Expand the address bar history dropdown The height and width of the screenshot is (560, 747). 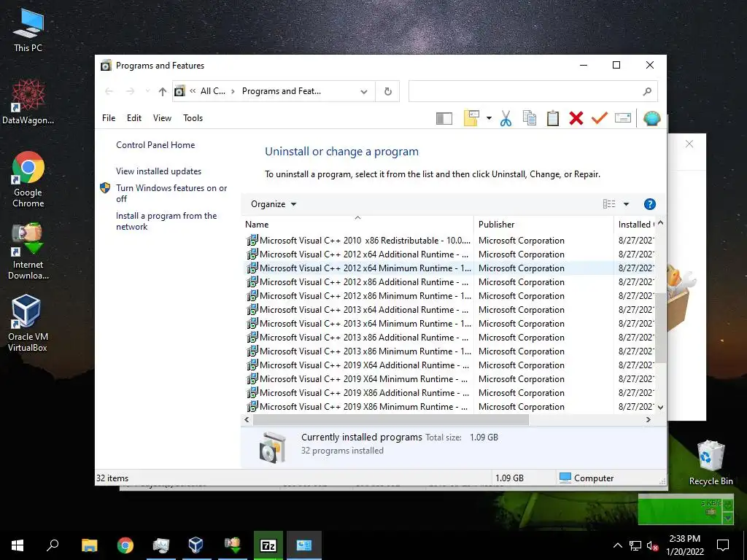click(x=364, y=91)
